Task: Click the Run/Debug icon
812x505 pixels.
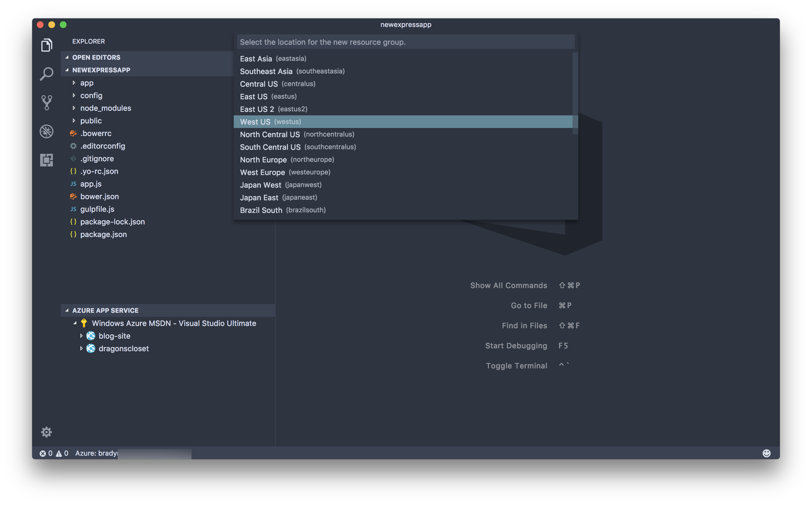Action: (47, 130)
